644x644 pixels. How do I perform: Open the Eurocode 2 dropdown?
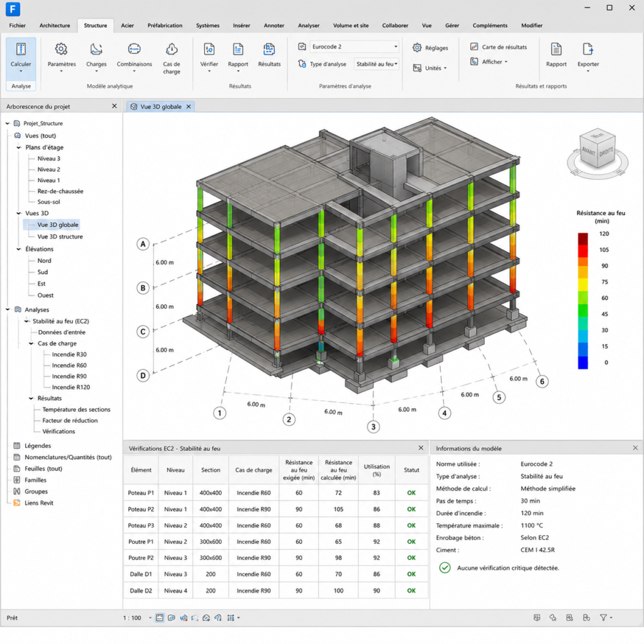(x=354, y=47)
